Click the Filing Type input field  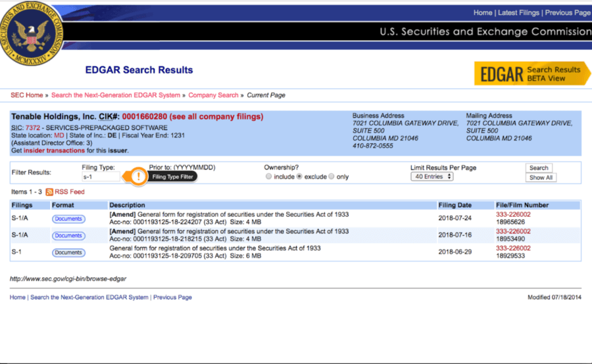click(x=101, y=177)
